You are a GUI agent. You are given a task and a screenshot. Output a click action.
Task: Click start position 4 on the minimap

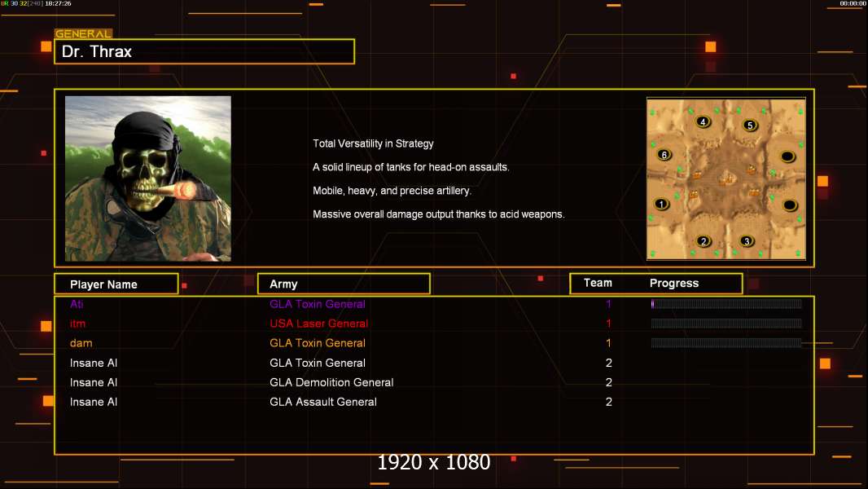click(703, 121)
